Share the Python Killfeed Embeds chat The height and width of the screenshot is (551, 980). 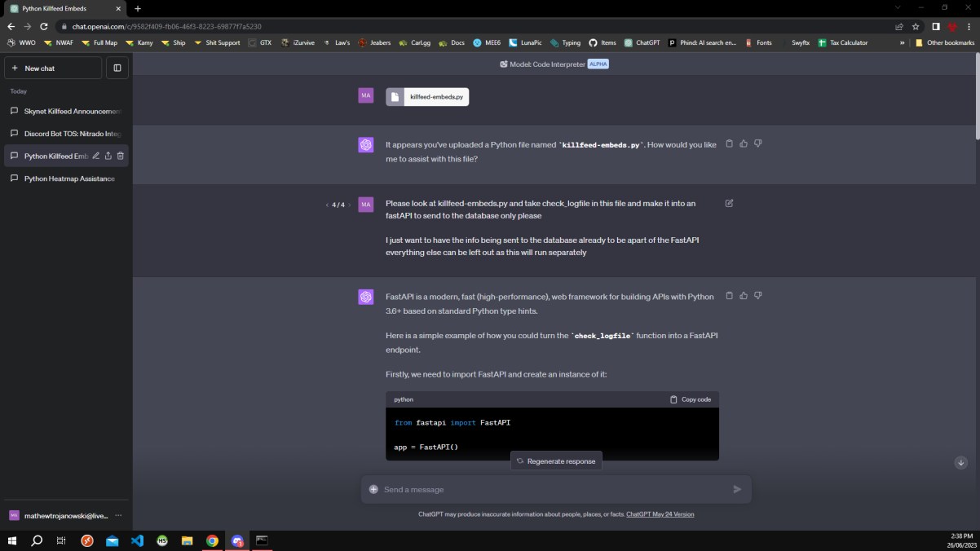pyautogui.click(x=108, y=156)
